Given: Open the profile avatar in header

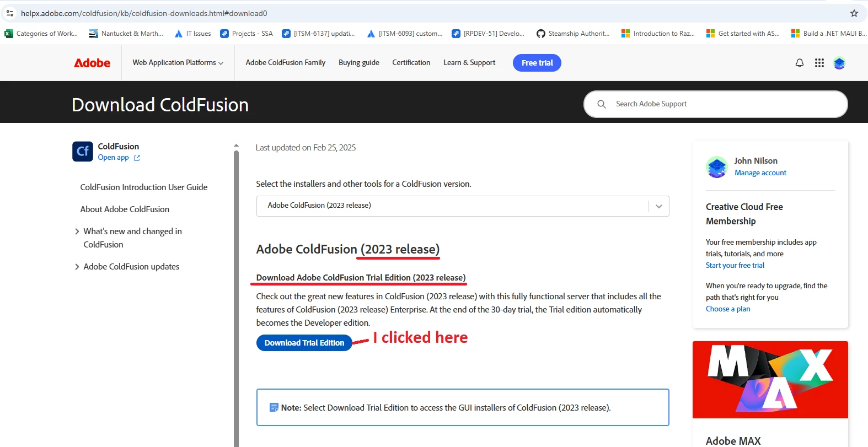Looking at the screenshot, I should click(x=839, y=63).
